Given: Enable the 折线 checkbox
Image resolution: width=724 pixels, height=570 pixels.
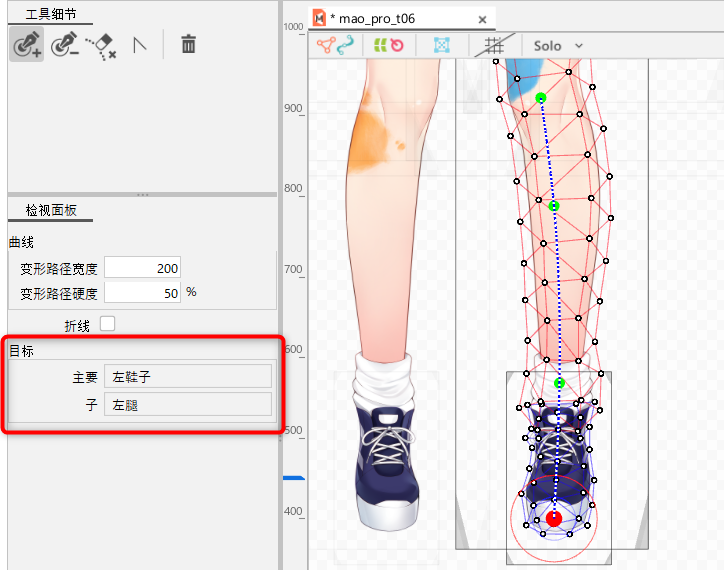Looking at the screenshot, I should point(108,323).
